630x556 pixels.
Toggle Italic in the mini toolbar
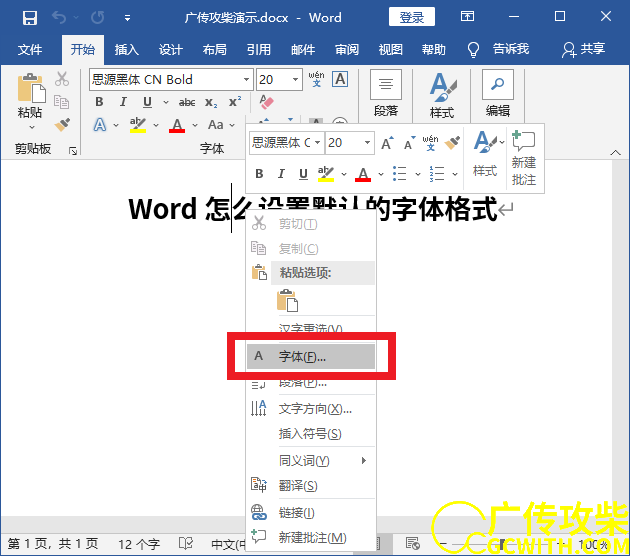pos(281,174)
